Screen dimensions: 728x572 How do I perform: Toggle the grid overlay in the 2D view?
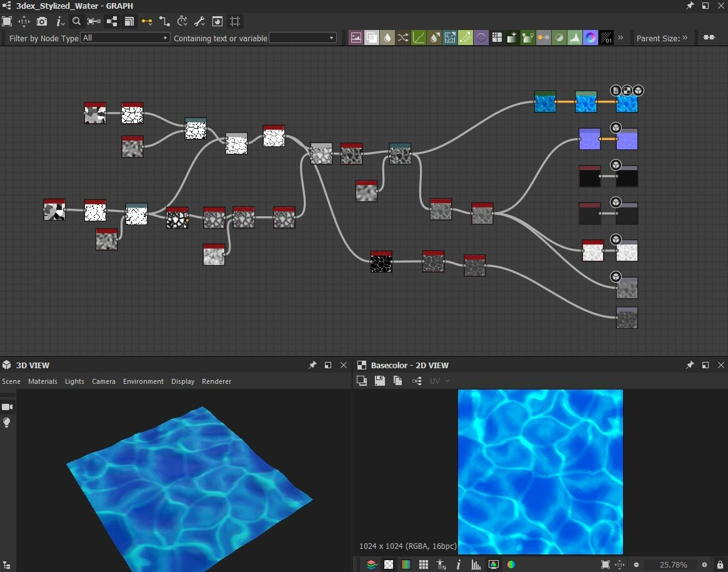[x=424, y=564]
